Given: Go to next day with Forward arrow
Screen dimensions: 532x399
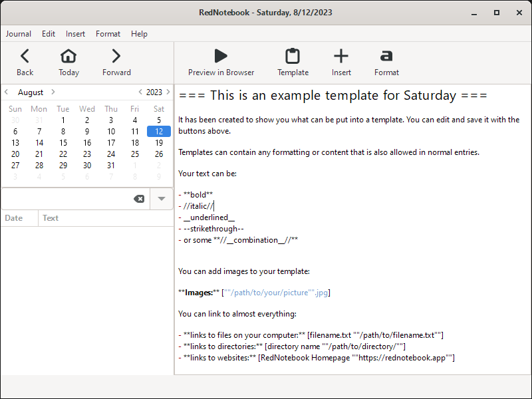Looking at the screenshot, I should (x=116, y=57).
